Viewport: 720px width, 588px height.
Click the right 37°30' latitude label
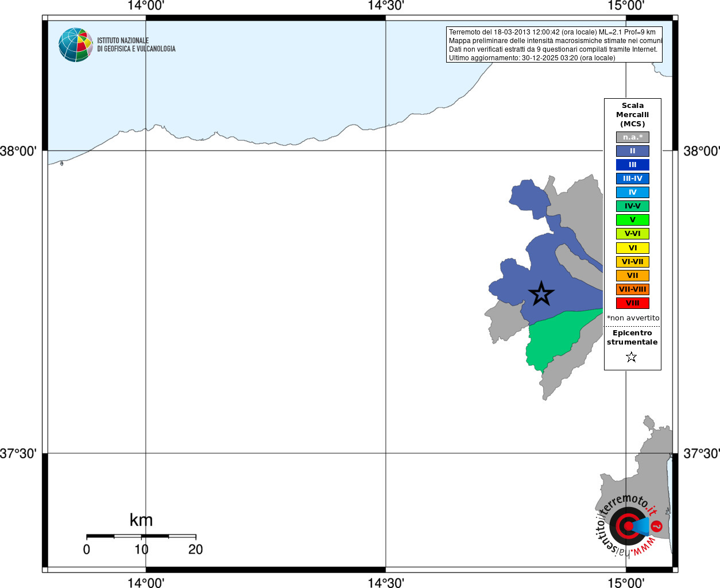point(701,454)
